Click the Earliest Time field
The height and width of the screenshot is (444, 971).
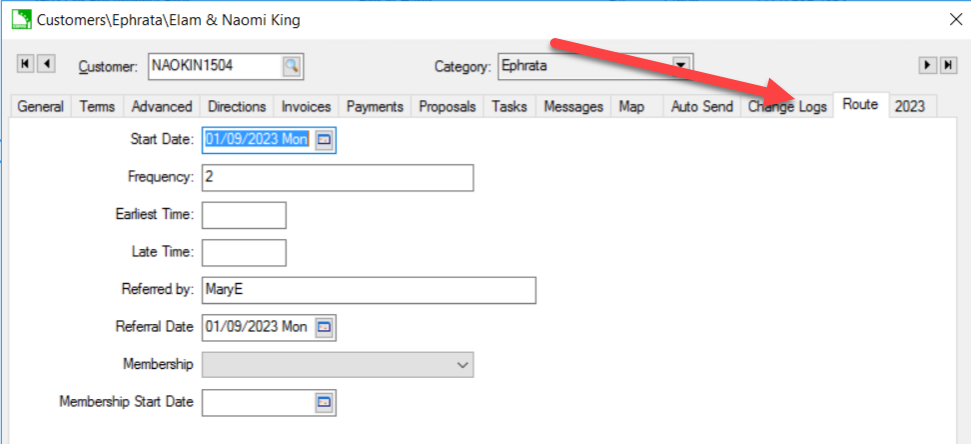pyautogui.click(x=244, y=215)
